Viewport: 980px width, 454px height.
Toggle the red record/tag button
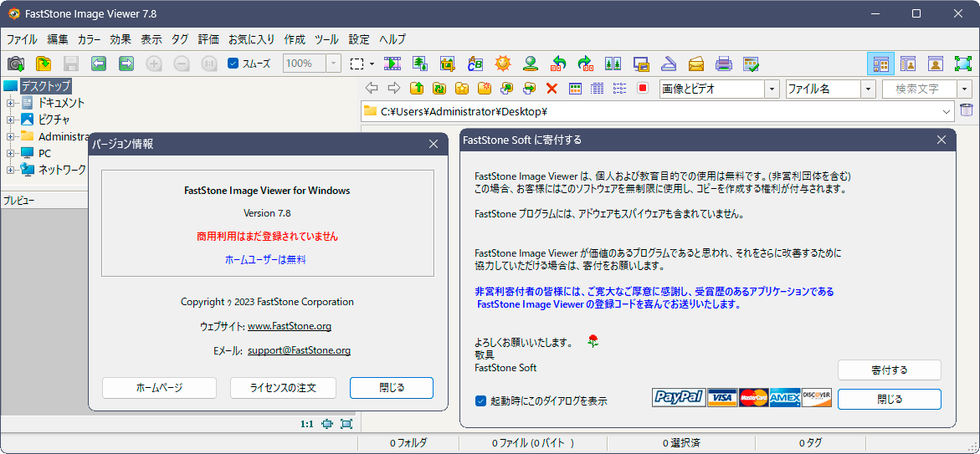coord(642,89)
